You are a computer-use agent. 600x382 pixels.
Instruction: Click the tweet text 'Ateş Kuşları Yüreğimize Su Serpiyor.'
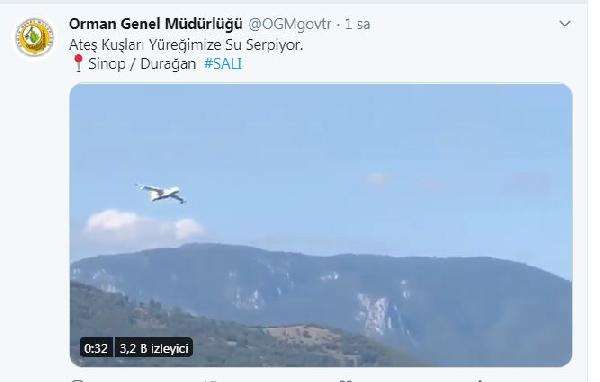click(x=186, y=45)
